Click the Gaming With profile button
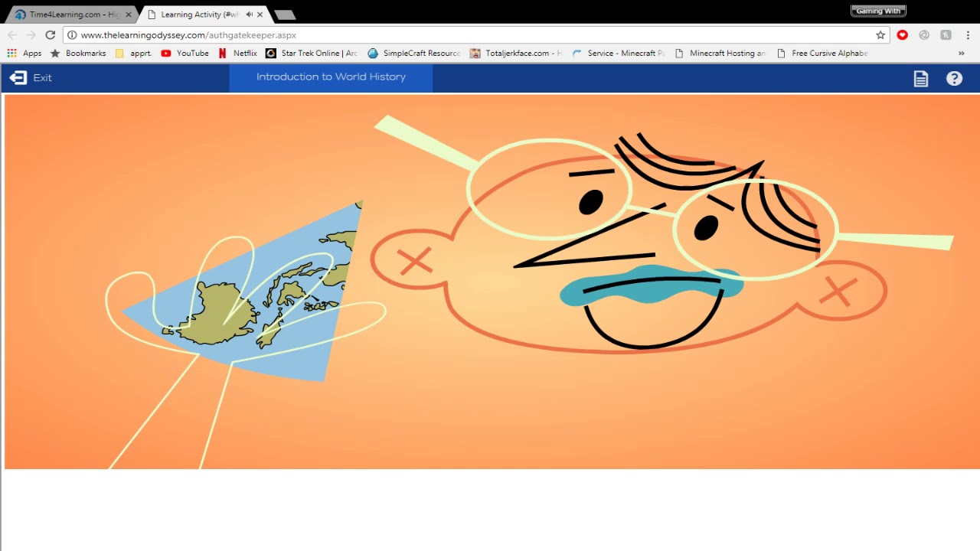The width and height of the screenshot is (980, 551). click(x=878, y=11)
